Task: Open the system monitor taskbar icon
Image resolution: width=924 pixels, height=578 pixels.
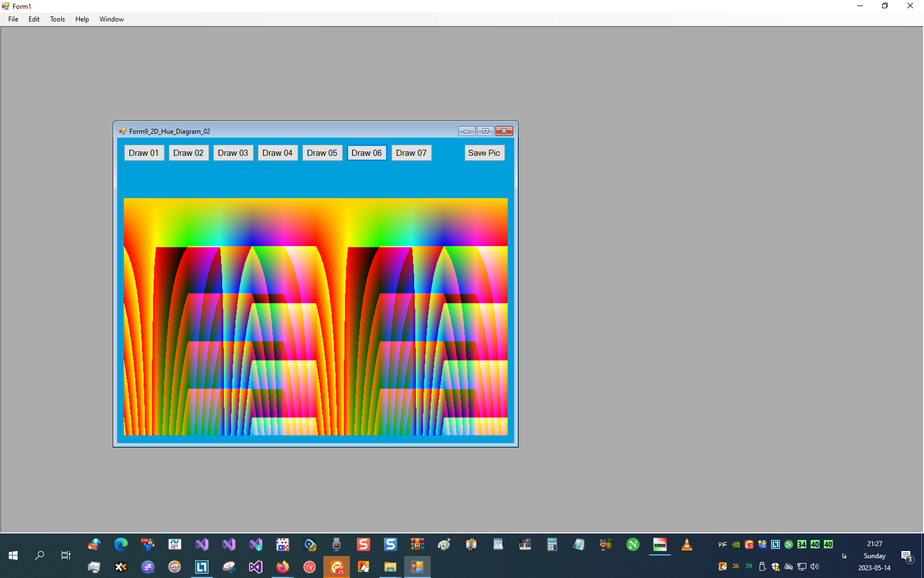Action: point(94,567)
